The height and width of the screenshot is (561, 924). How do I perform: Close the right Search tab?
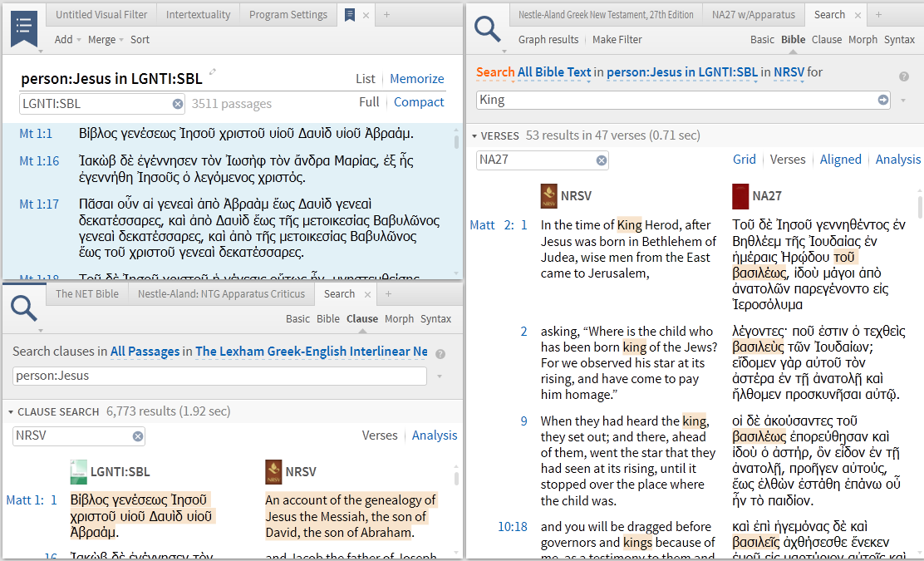tap(858, 15)
